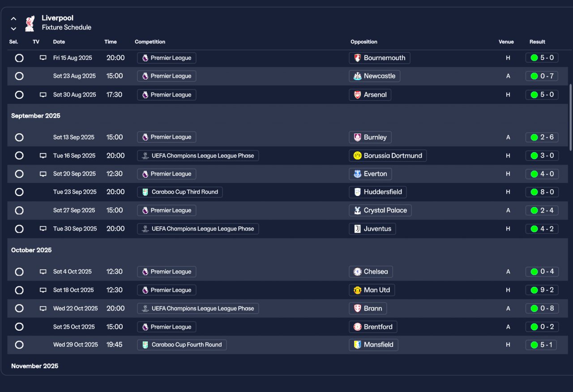
Task: View the 0 - 8 result against Brann
Action: (542, 308)
